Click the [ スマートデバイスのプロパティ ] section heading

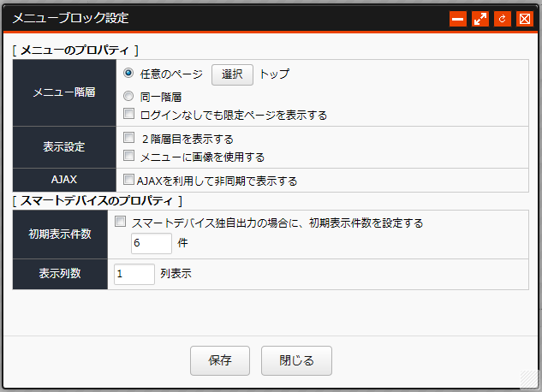pos(97,201)
